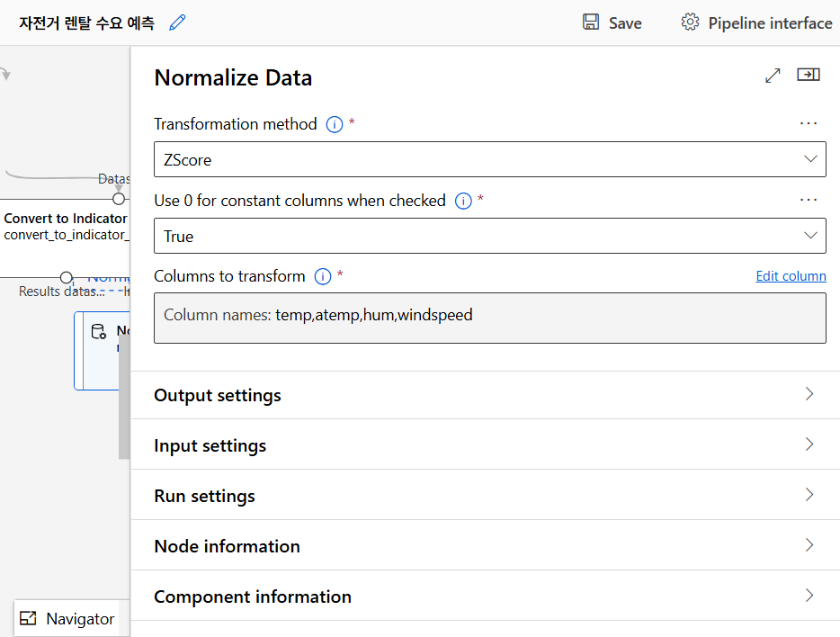
Task: Open the Navigator button
Action: click(x=68, y=619)
